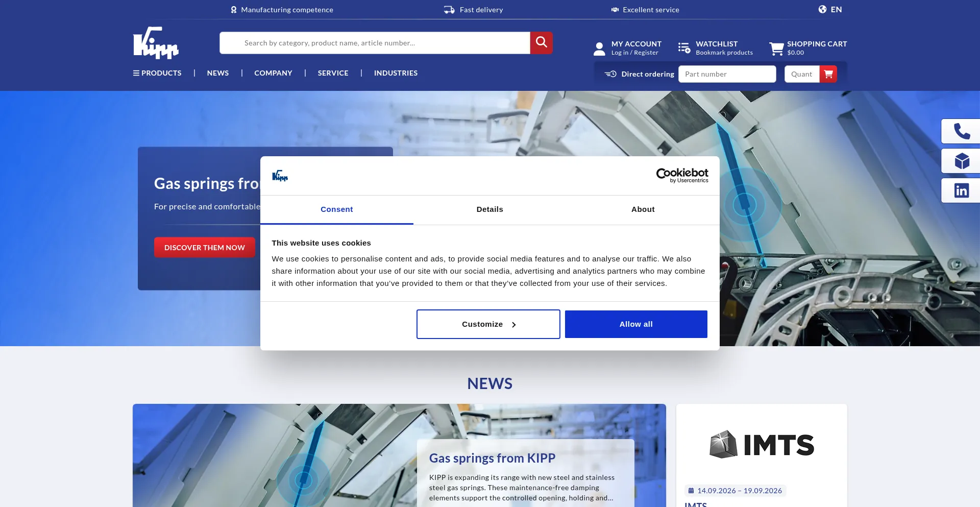980x507 pixels.
Task: Click the small KIPP logo in cookie dialog
Action: 280,176
